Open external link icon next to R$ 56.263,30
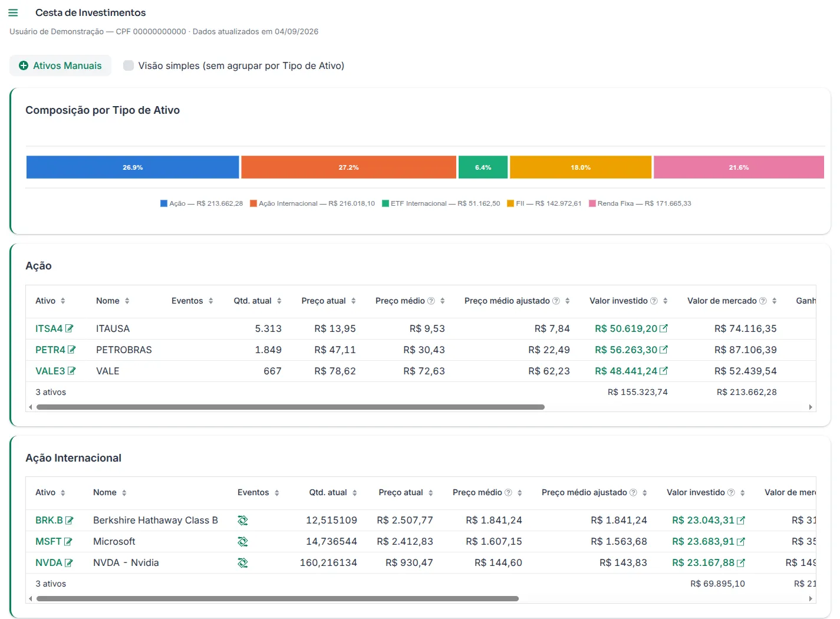Viewport: 840px width, 619px height. (664, 350)
